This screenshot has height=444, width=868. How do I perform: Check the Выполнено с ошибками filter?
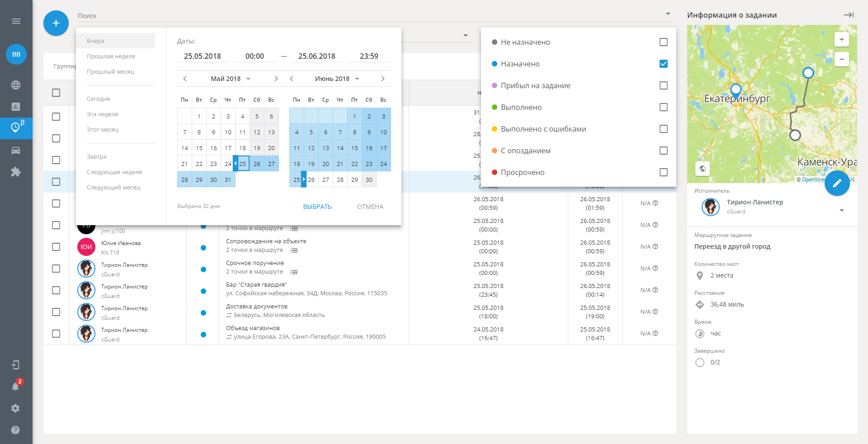tap(664, 129)
